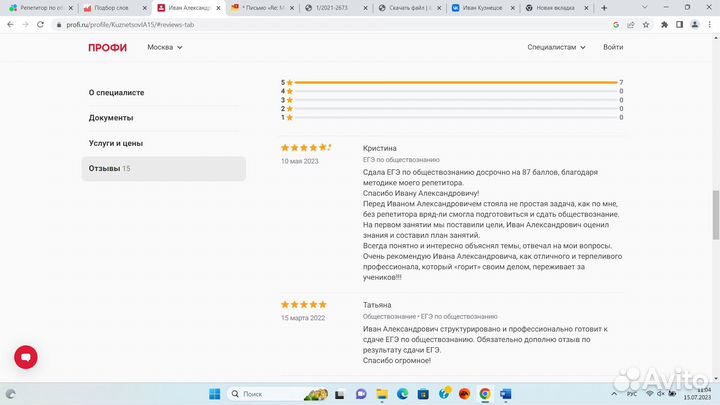Click the ПРОФИ logo
Screen dimensions: 720x405
point(107,48)
